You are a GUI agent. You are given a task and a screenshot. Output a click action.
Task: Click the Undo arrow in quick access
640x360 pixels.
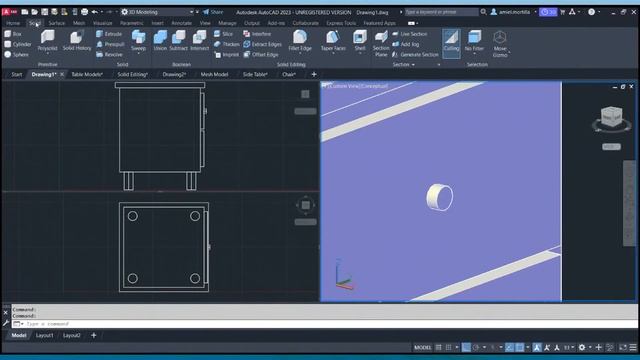pos(95,12)
